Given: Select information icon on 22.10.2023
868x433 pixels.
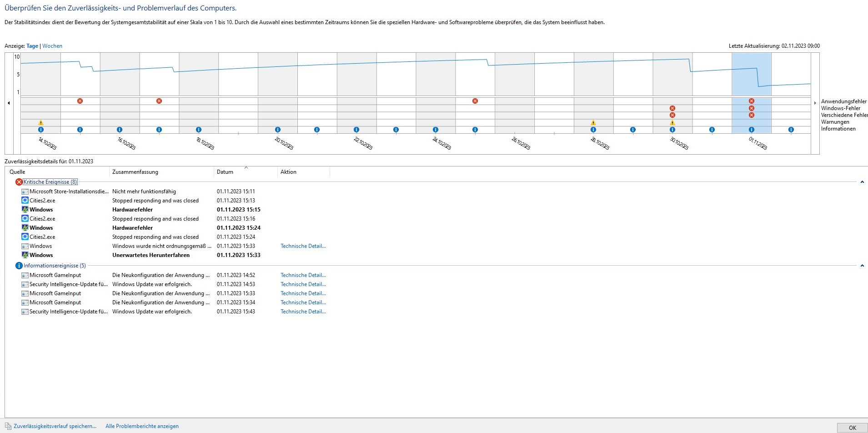Looking at the screenshot, I should tap(356, 130).
